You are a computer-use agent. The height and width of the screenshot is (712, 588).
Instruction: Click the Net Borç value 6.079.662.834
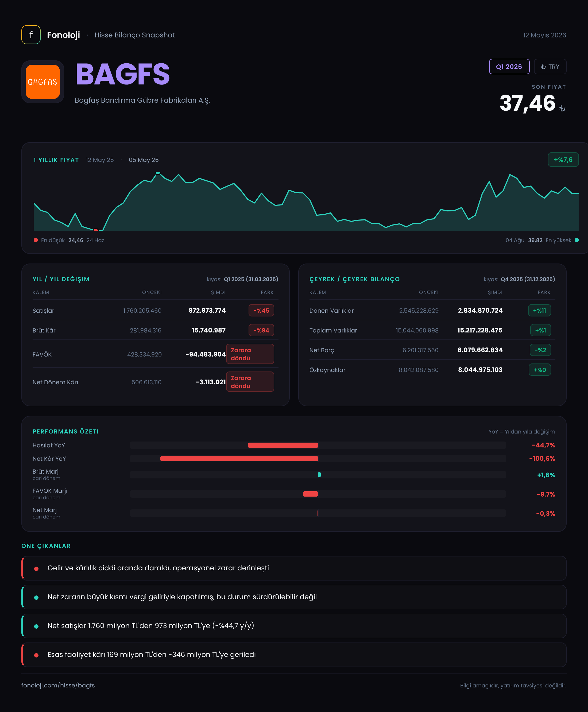(x=480, y=350)
